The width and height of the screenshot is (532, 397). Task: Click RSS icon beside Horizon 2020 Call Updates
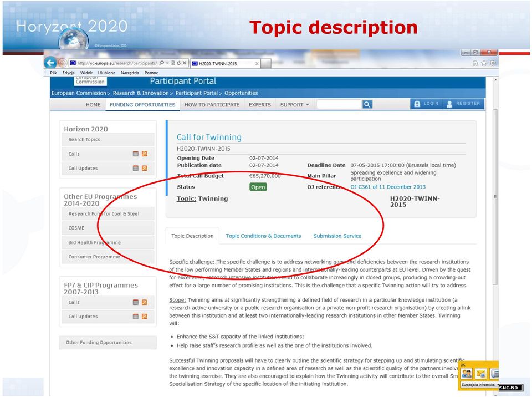[x=145, y=168]
